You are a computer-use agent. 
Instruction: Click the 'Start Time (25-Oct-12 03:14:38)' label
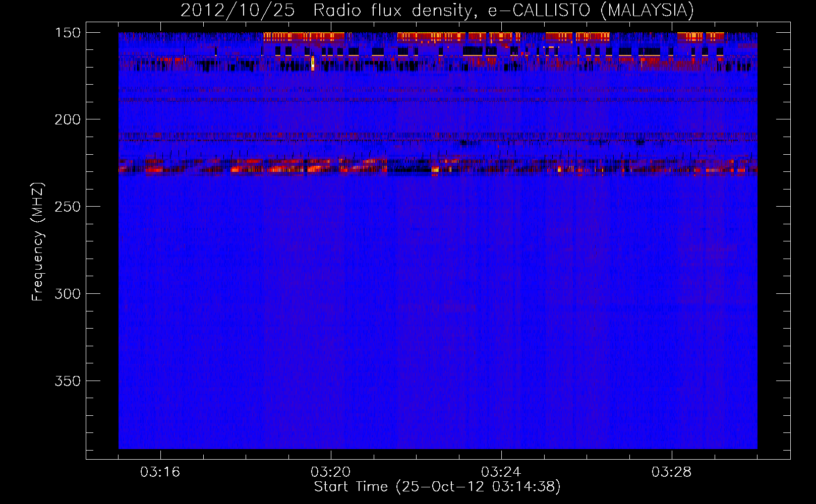[437, 487]
